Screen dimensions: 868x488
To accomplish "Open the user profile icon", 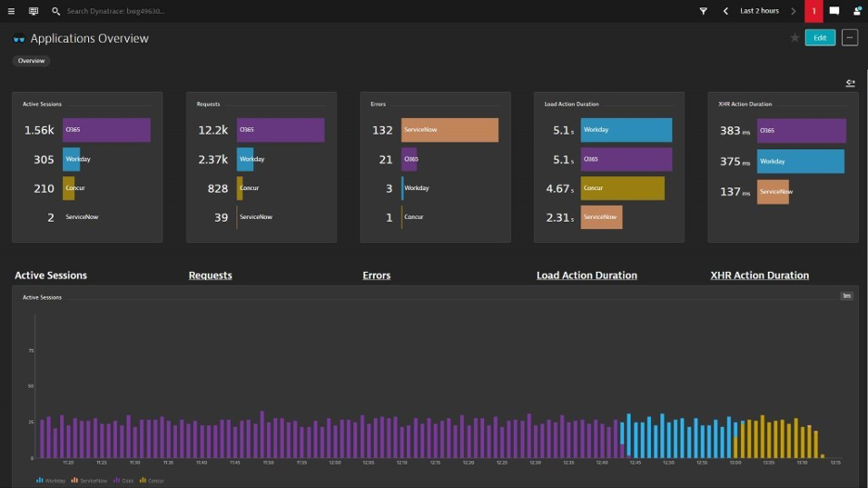I will point(857,11).
